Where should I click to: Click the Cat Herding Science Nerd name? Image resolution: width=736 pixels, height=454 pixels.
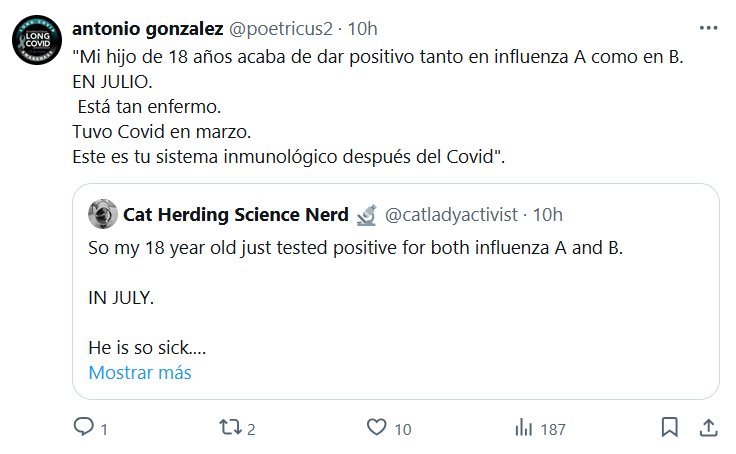(x=235, y=215)
